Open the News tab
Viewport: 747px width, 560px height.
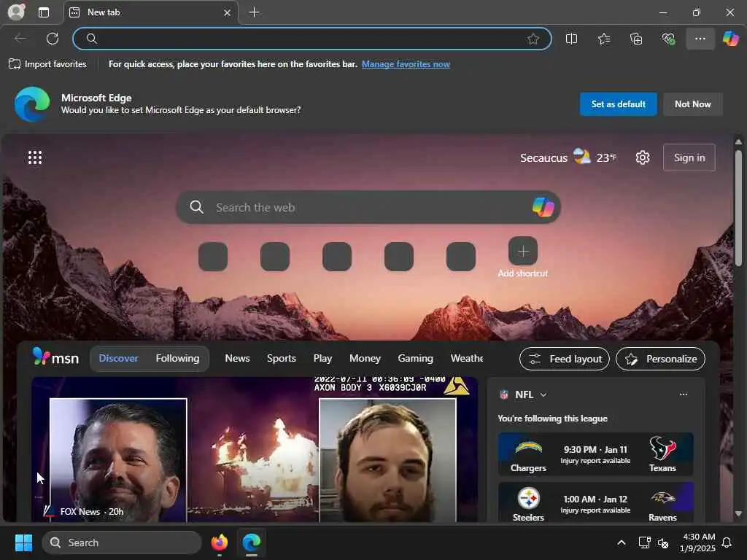(237, 358)
